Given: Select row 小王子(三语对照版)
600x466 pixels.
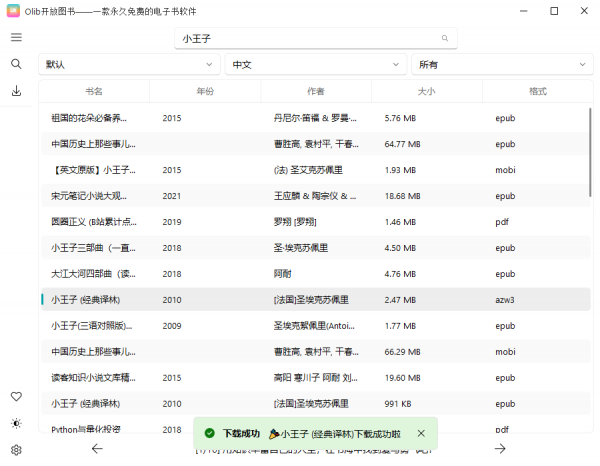Looking at the screenshot, I should click(x=315, y=326).
